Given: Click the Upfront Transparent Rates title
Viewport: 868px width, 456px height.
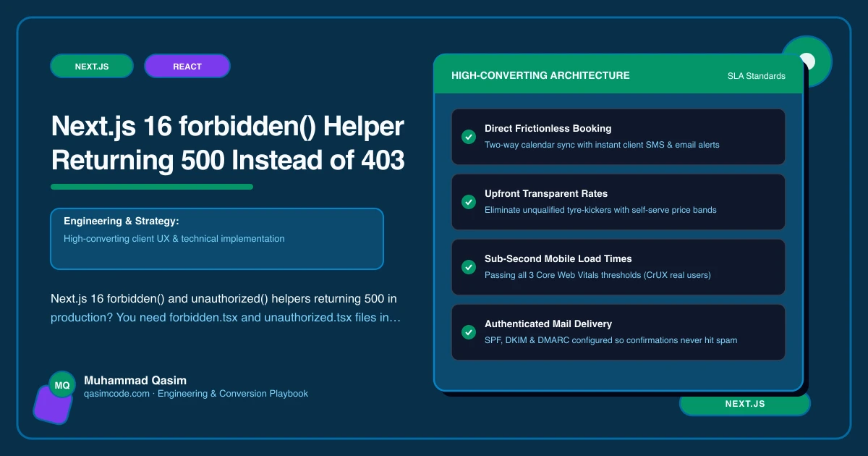Looking at the screenshot, I should (x=546, y=193).
